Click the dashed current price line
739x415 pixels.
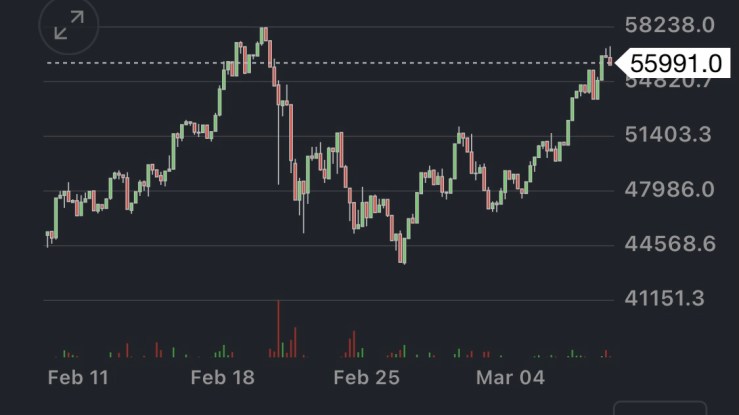(x=330, y=63)
